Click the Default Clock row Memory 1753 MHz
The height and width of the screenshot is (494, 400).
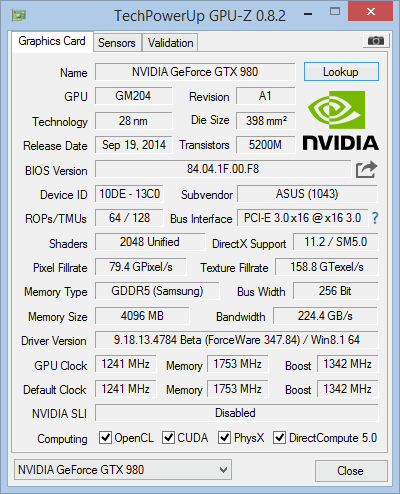(238, 389)
